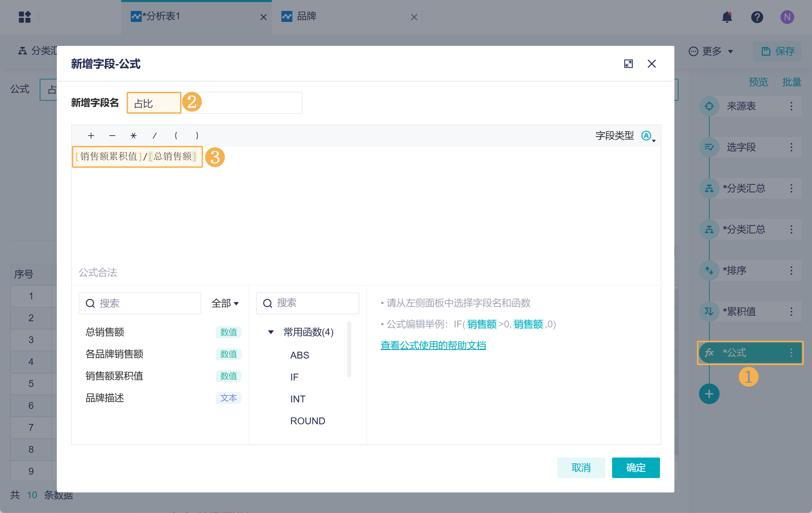Click the expand dialog fullscreen icon
This screenshot has width=812, height=513.
click(628, 64)
